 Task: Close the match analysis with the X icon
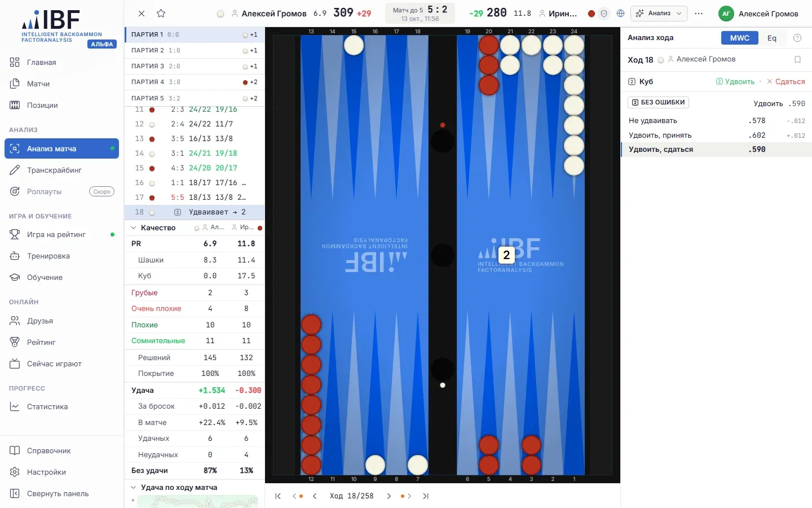coord(142,14)
